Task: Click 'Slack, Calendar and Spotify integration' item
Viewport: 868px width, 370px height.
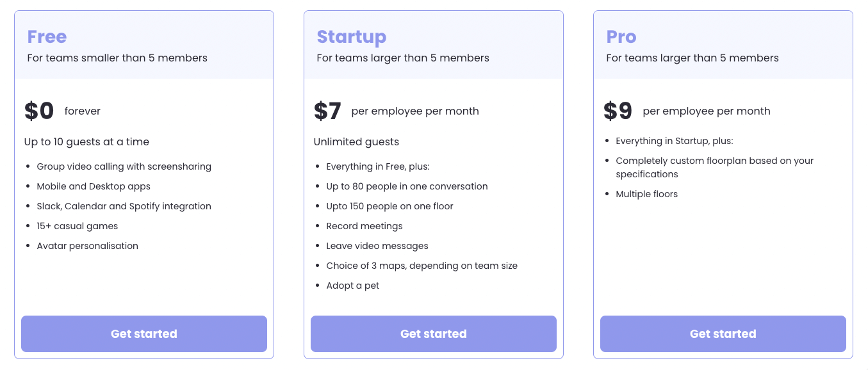Action: tap(124, 206)
